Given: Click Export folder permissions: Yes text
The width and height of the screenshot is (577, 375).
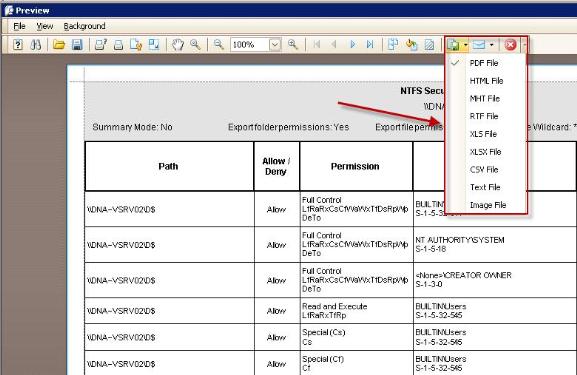Looking at the screenshot, I should 288,127.
